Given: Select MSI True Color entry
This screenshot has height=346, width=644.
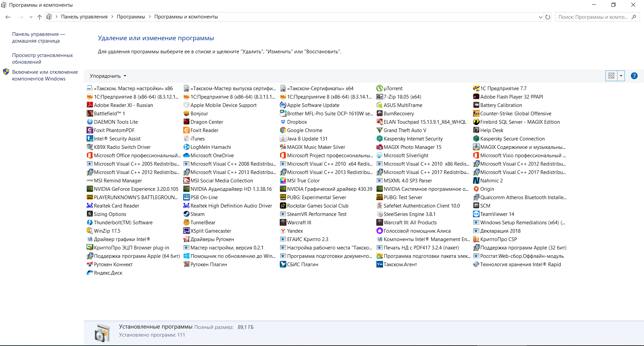Looking at the screenshot, I should point(300,181).
